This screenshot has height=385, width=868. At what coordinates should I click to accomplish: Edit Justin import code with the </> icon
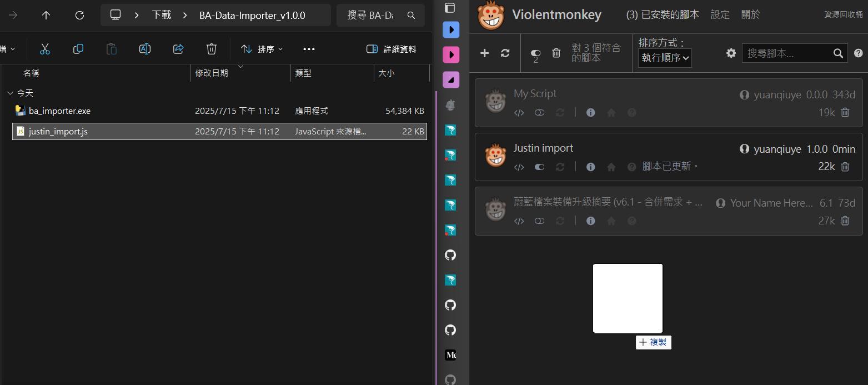(519, 167)
